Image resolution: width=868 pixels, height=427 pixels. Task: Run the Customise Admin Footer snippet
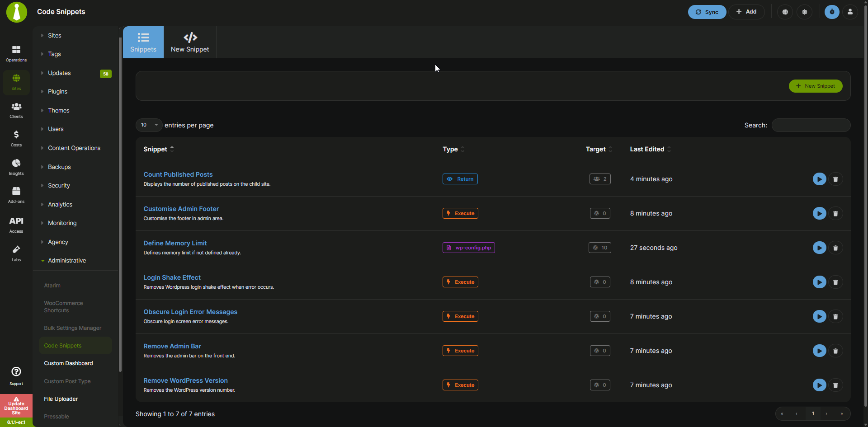tap(819, 213)
